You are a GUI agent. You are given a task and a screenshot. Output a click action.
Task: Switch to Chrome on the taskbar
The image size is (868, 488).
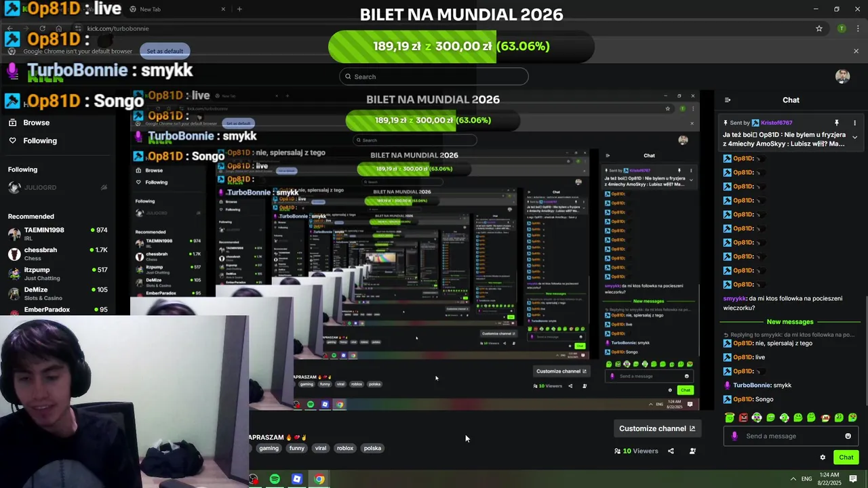coord(319,479)
